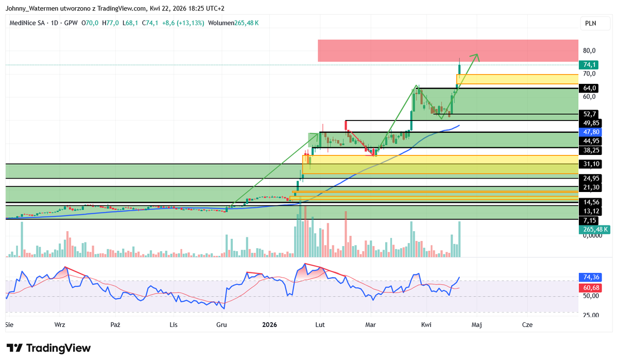This screenshot has width=618, height=364.
Task: Click the MediNice SA symbol title
Action: 27,23
